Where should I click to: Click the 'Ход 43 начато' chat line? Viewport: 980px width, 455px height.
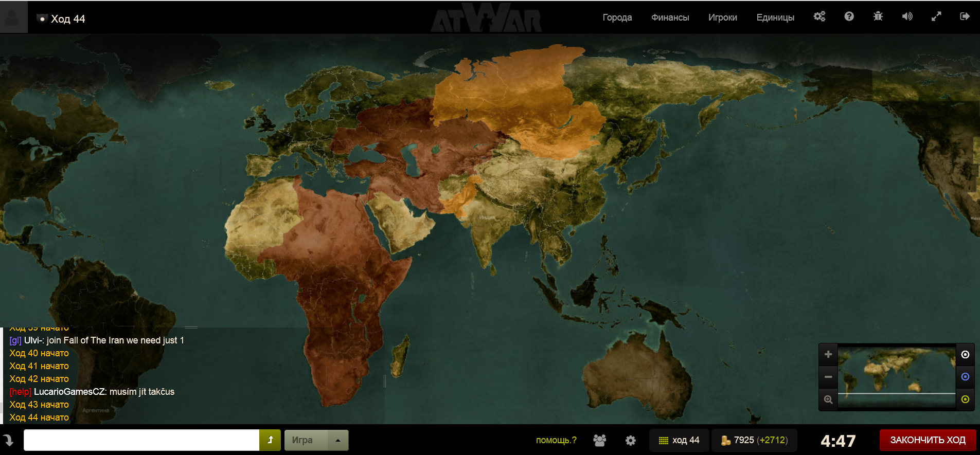tap(39, 405)
